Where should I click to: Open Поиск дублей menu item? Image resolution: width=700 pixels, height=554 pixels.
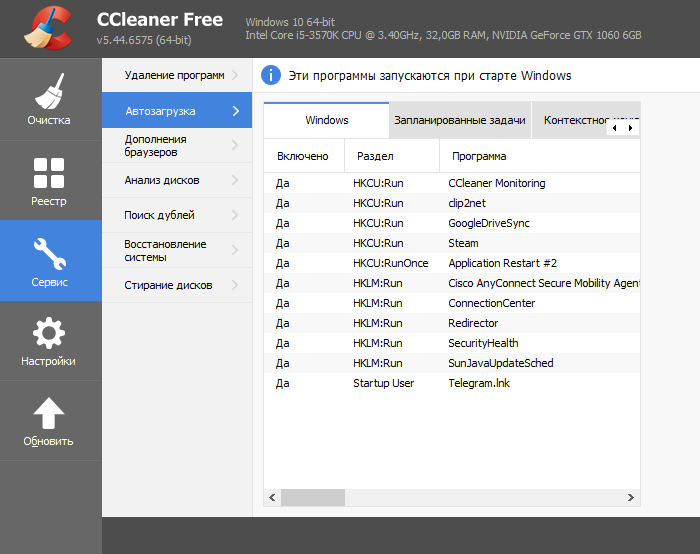177,215
